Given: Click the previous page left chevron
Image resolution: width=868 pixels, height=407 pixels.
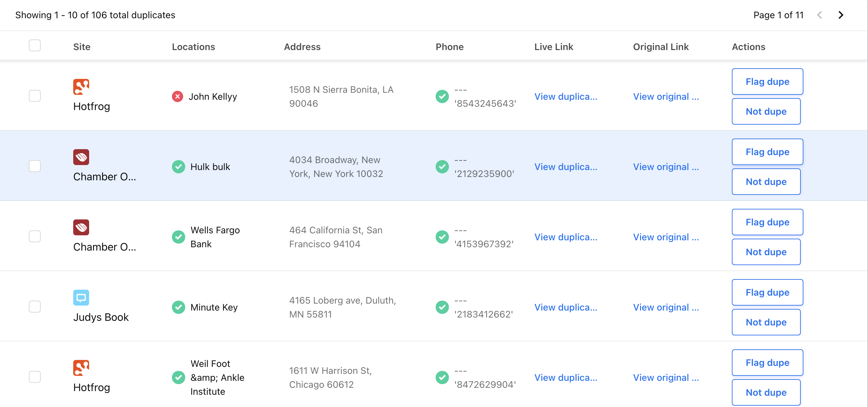Looking at the screenshot, I should tap(820, 15).
